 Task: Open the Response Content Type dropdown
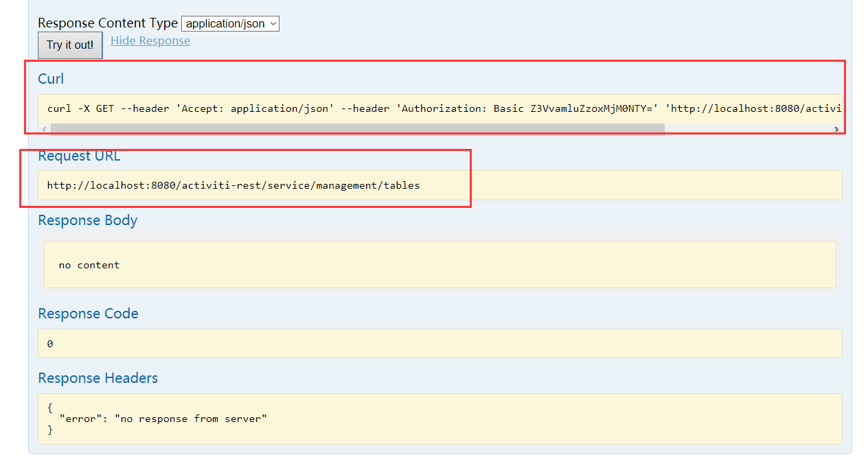coord(230,24)
